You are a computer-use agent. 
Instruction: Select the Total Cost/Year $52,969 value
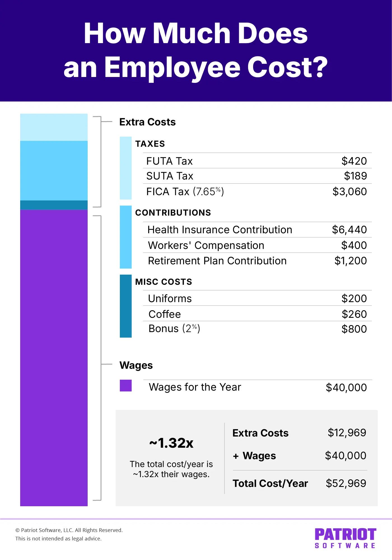point(346,483)
